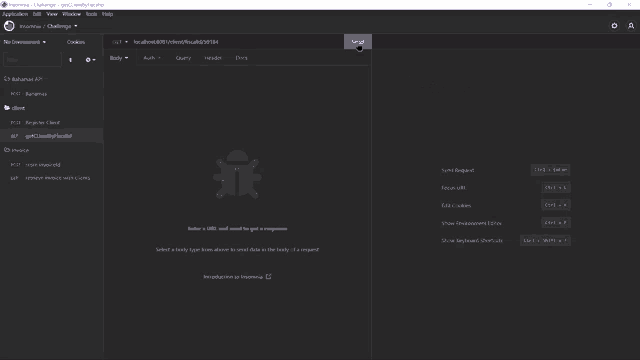Toggle the client folder icon
Viewport: 640px width, 360px height.
click(7, 108)
